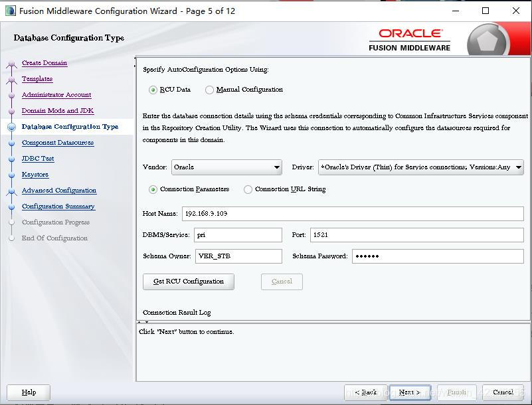Go to Domain Mode and JDK step
Viewport: 532px width, 405px height.
pyautogui.click(x=58, y=111)
